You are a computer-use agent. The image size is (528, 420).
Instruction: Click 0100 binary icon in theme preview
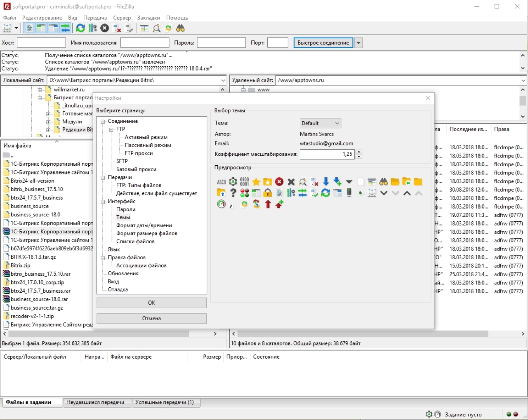point(245,182)
